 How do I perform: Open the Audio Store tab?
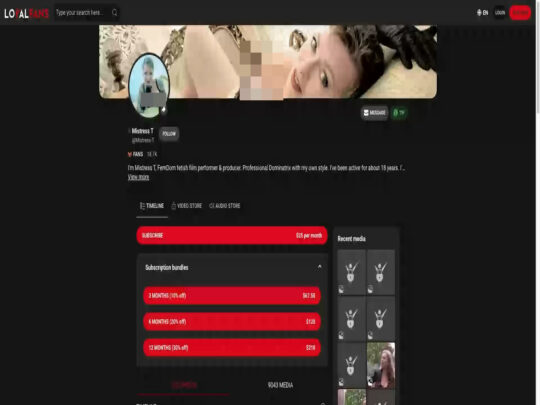225,206
